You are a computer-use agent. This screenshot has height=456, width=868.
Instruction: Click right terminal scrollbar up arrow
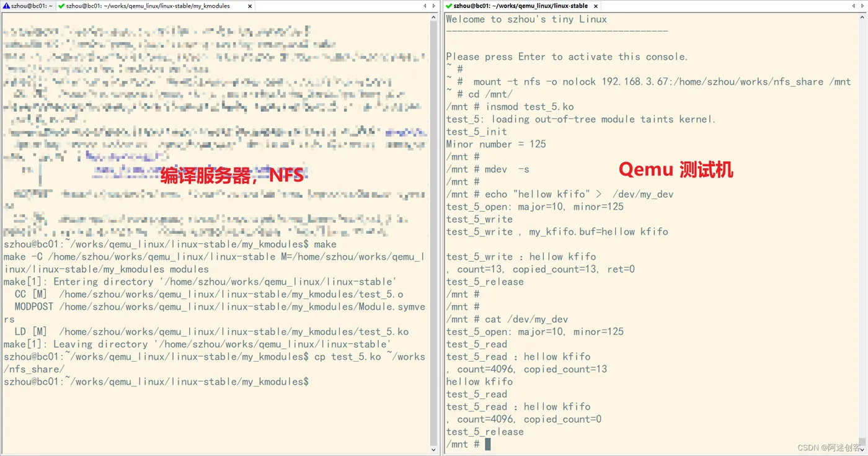[862, 17]
